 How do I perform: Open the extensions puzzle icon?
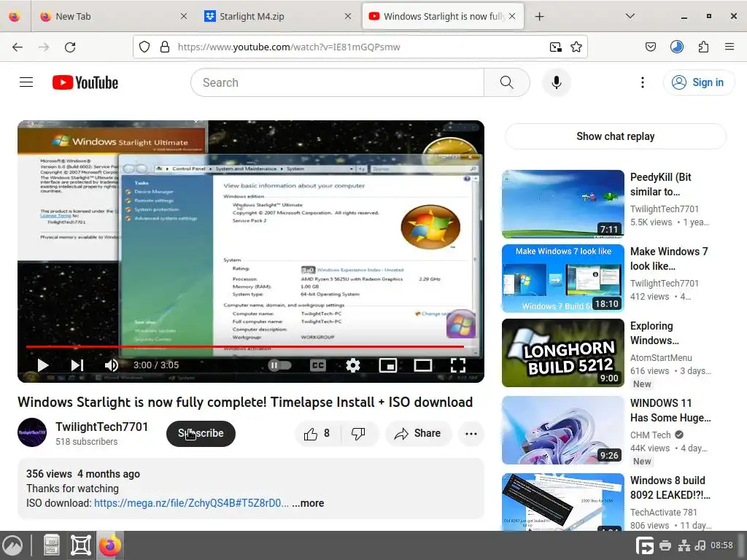tap(703, 47)
